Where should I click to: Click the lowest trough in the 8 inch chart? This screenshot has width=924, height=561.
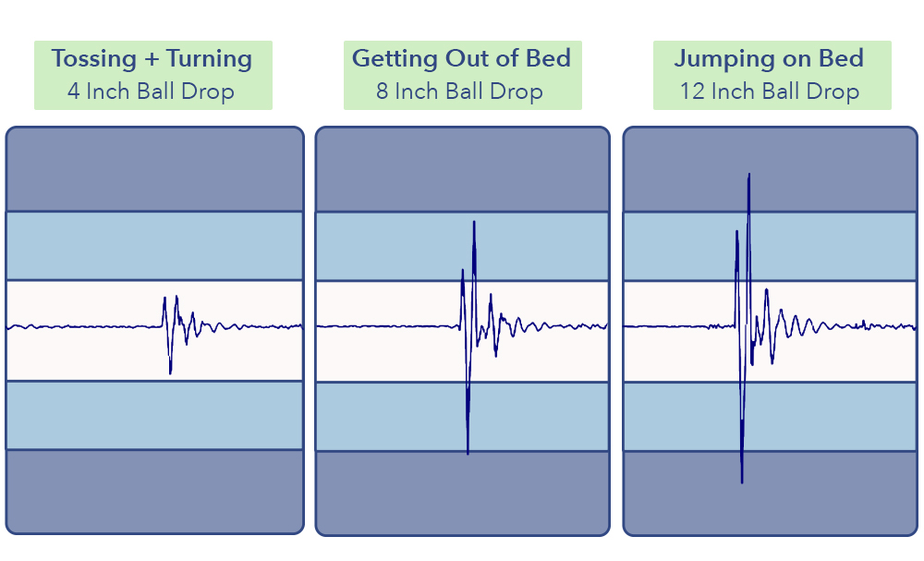tap(468, 451)
